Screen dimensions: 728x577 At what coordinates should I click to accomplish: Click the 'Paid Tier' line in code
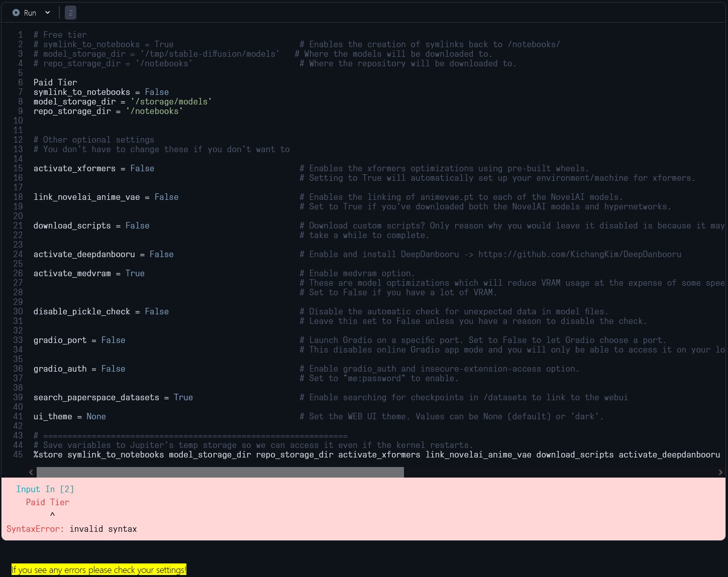point(55,82)
